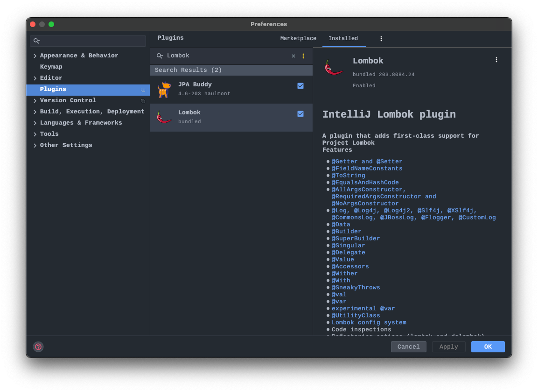Open the @Builder link
The image size is (538, 392).
346,231
